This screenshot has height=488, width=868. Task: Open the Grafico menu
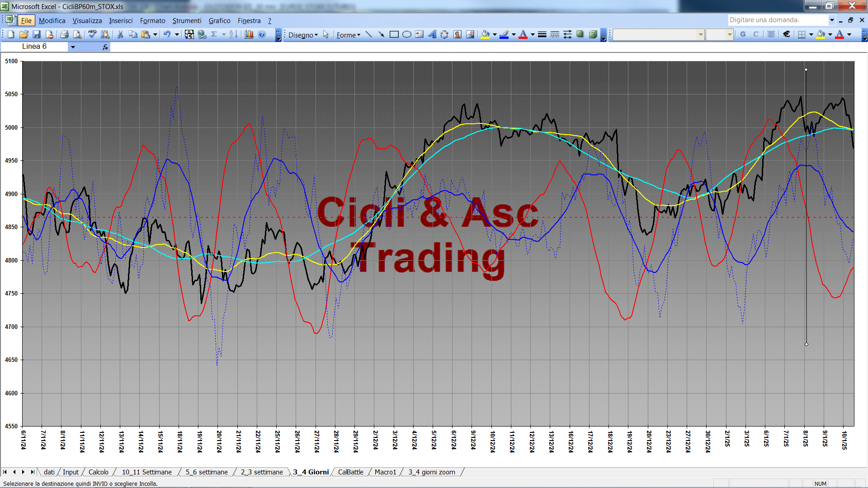coord(219,20)
